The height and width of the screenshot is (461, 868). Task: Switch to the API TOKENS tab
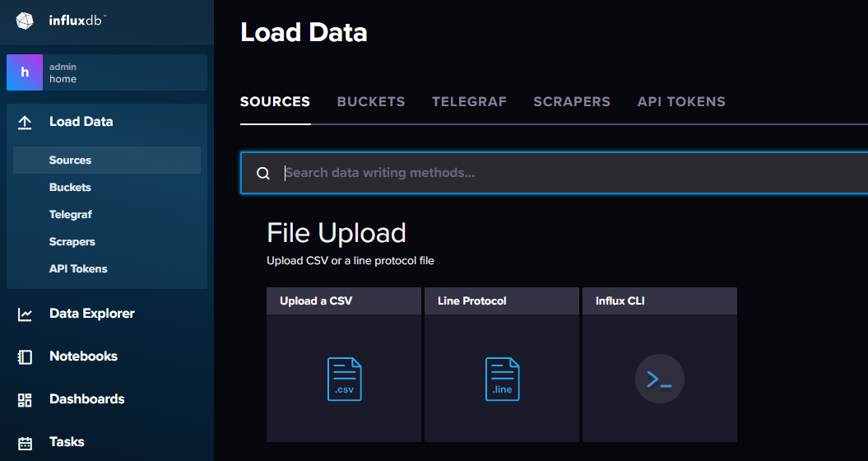pos(681,101)
